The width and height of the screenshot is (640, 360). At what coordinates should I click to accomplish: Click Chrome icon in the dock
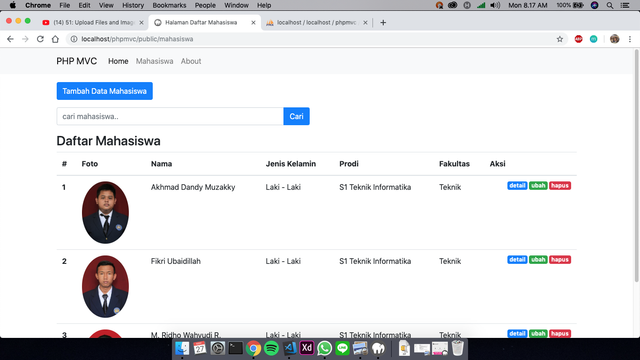coord(253,348)
